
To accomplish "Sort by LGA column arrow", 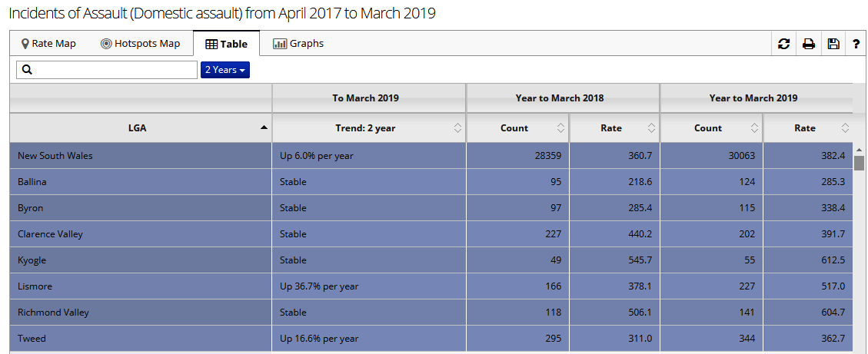I will pos(264,128).
